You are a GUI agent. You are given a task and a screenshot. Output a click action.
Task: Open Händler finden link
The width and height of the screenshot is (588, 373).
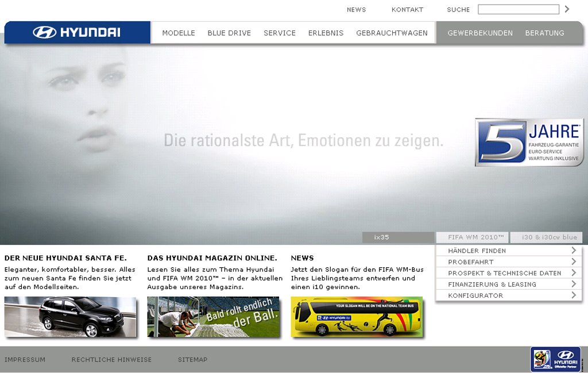pyautogui.click(x=477, y=251)
